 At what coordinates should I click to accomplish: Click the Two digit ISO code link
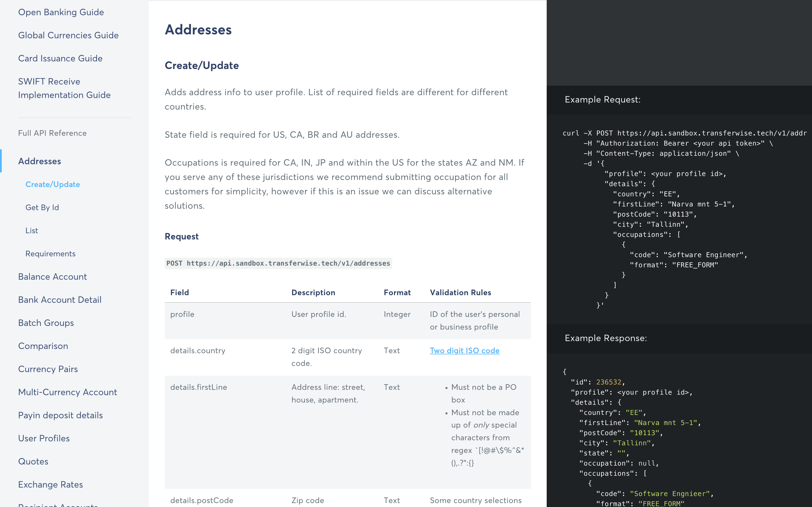tap(464, 350)
